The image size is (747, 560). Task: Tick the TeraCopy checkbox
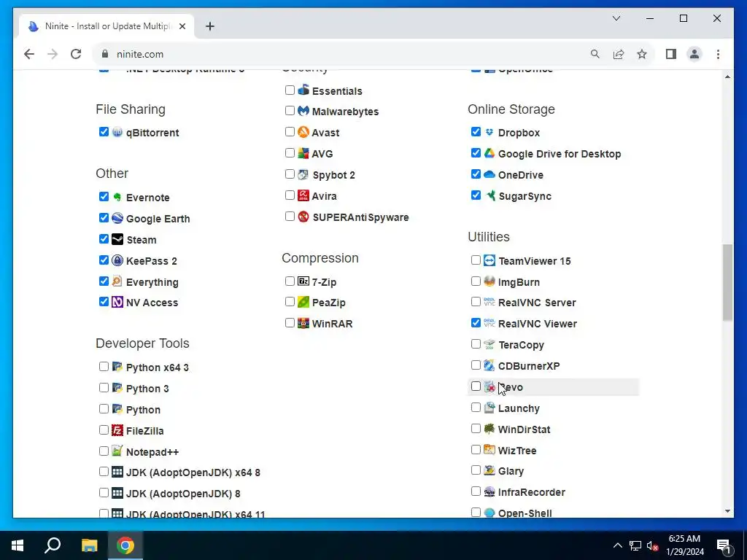point(476,344)
